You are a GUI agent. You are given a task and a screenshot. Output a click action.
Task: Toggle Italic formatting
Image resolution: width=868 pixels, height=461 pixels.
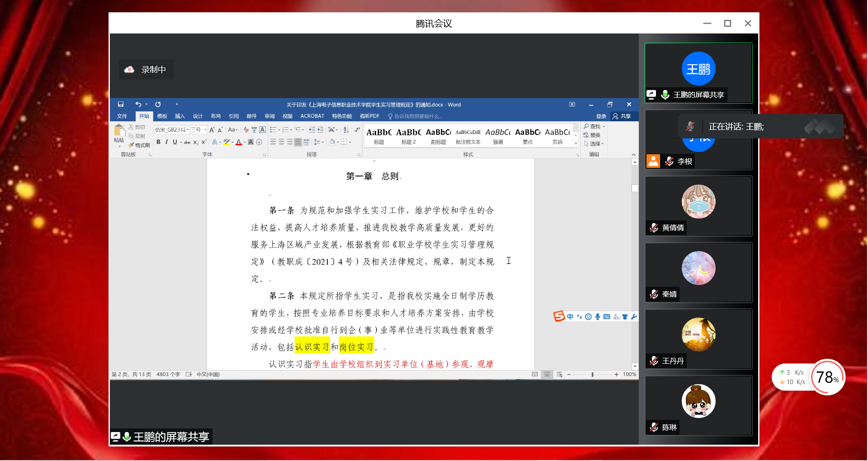coord(166,142)
